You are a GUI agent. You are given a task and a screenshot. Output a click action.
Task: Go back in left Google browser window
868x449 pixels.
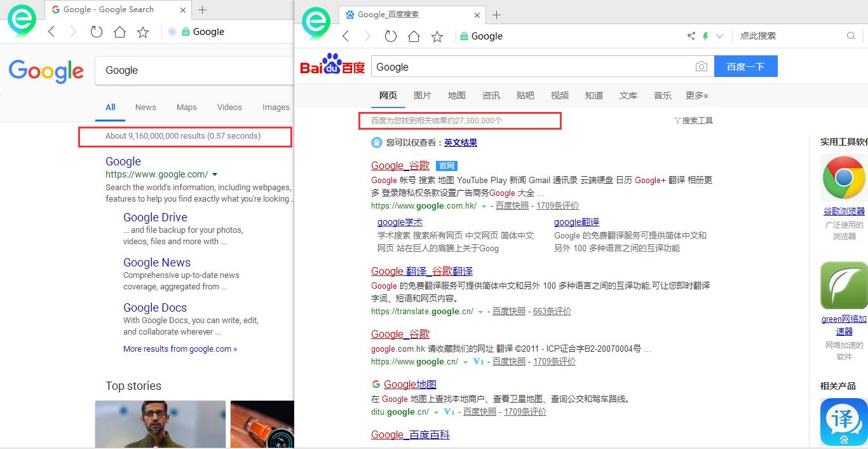[51, 32]
